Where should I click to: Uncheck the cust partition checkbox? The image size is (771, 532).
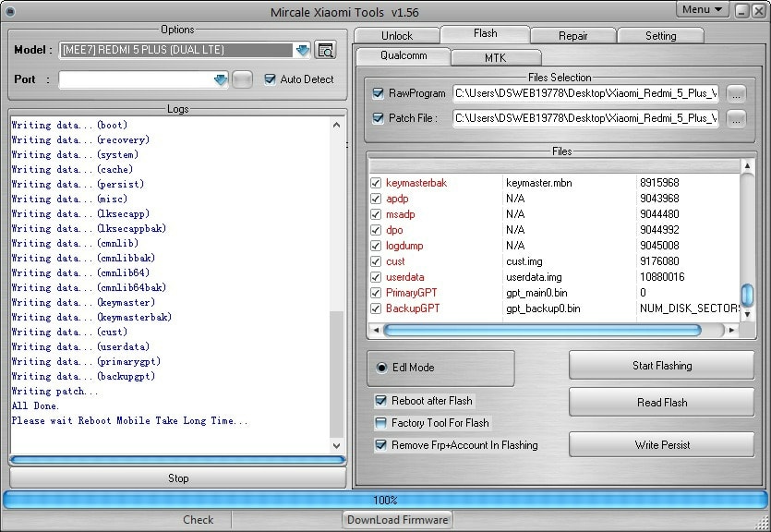tap(376, 261)
